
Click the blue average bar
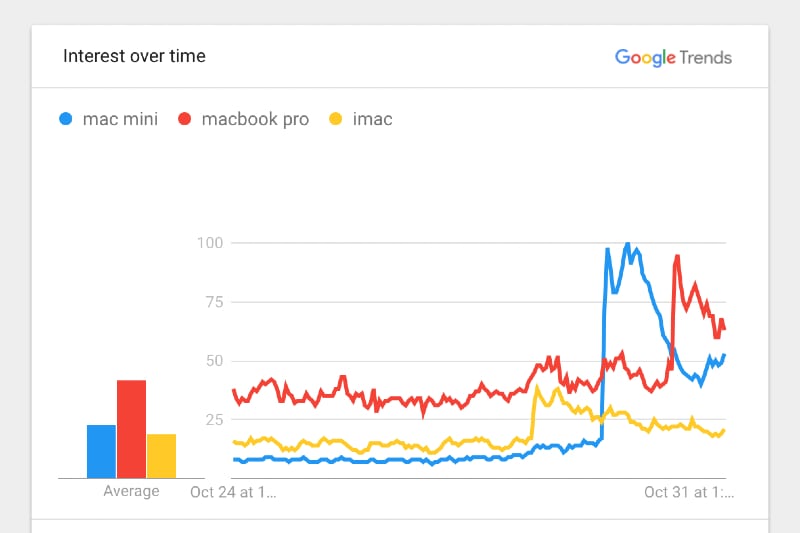click(101, 451)
